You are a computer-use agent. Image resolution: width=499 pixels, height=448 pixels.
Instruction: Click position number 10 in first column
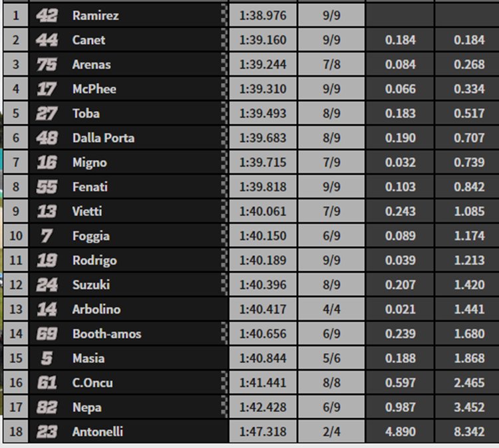point(16,236)
